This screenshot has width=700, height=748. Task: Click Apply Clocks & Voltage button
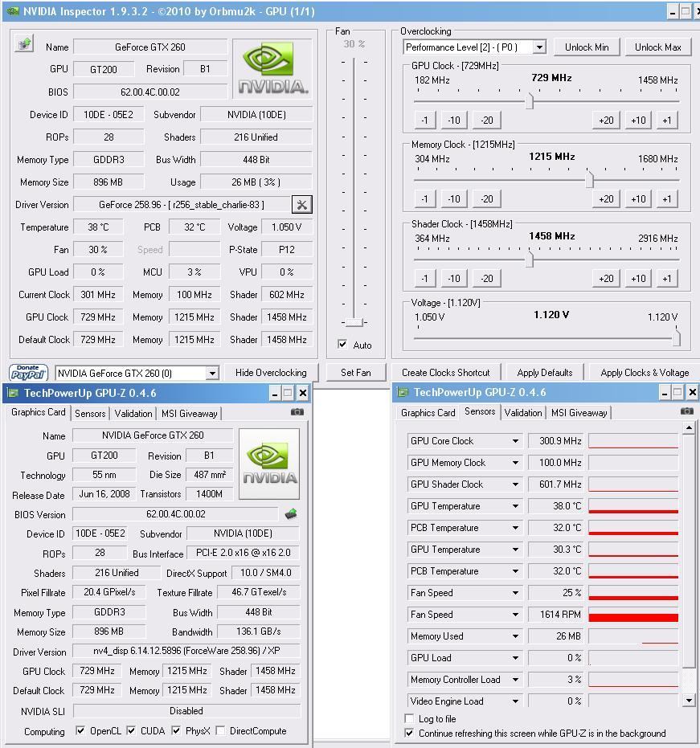(x=645, y=373)
